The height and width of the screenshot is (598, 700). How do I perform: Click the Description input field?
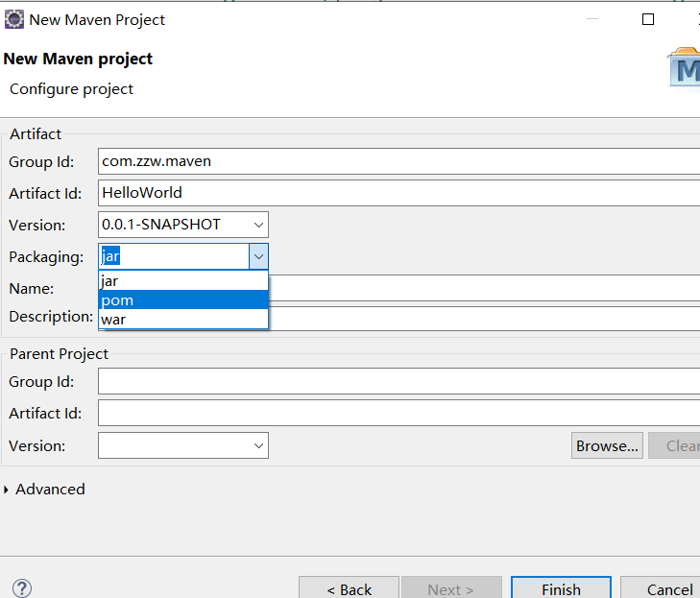coord(484,318)
